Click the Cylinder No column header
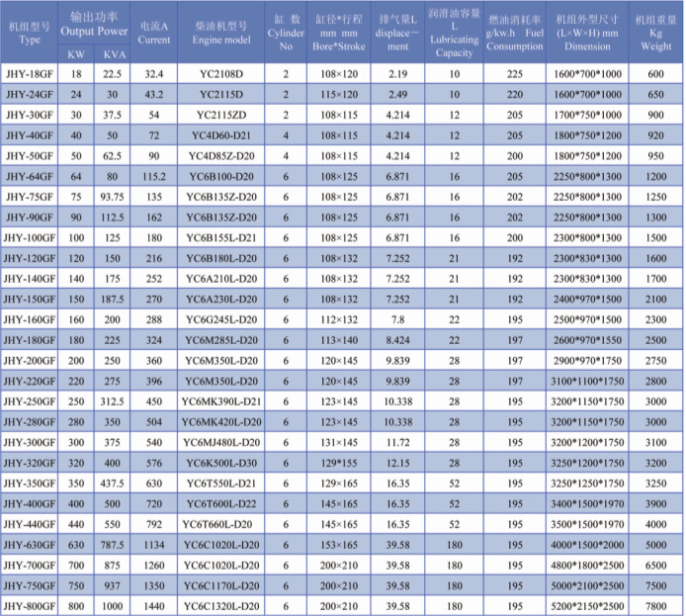 (x=286, y=33)
